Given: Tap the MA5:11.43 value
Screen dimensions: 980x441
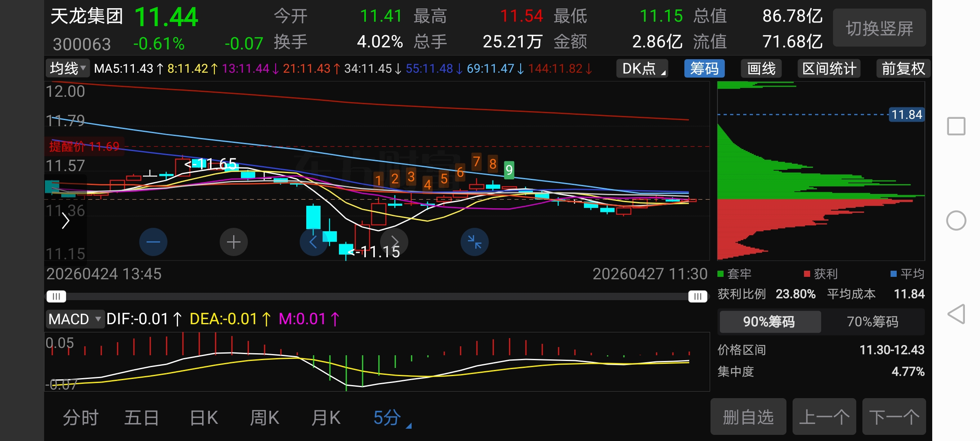Looking at the screenshot, I should 128,68.
